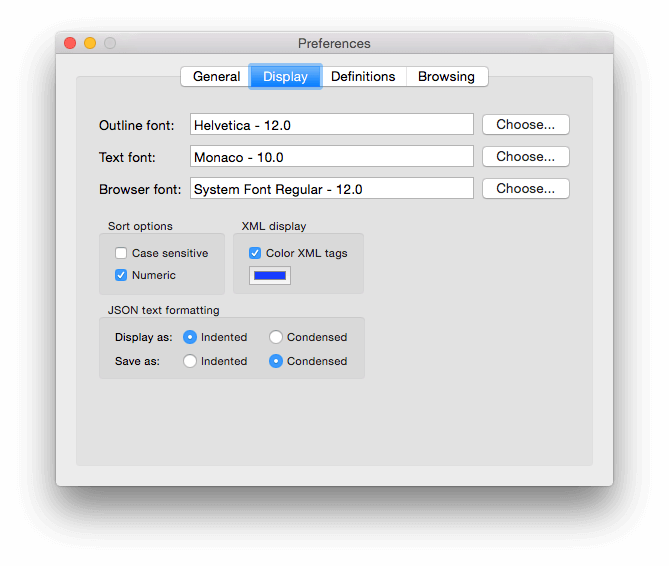
Task: Uncheck the Numeric sort option
Action: (121, 275)
